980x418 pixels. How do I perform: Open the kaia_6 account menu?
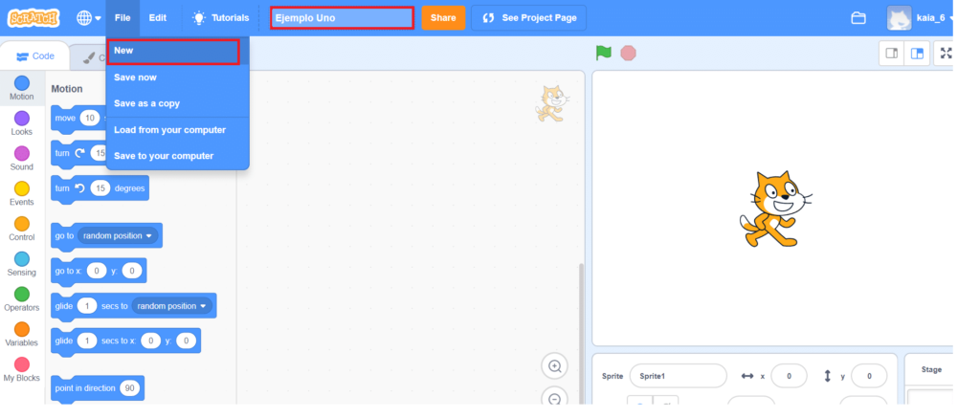[921, 18]
